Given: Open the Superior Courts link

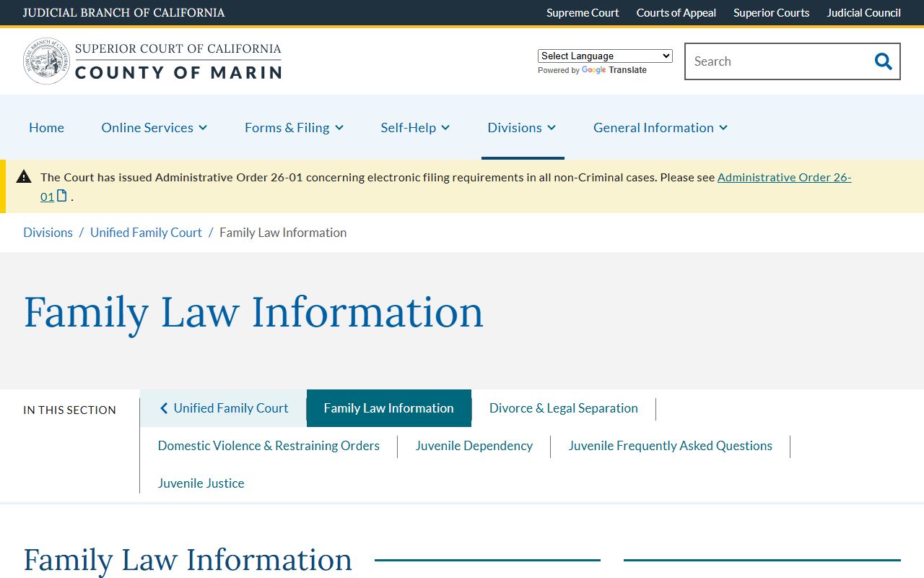Looking at the screenshot, I should click(772, 12).
